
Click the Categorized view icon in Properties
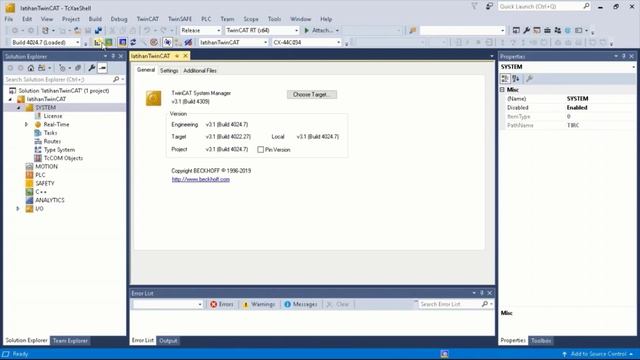[x=505, y=79]
